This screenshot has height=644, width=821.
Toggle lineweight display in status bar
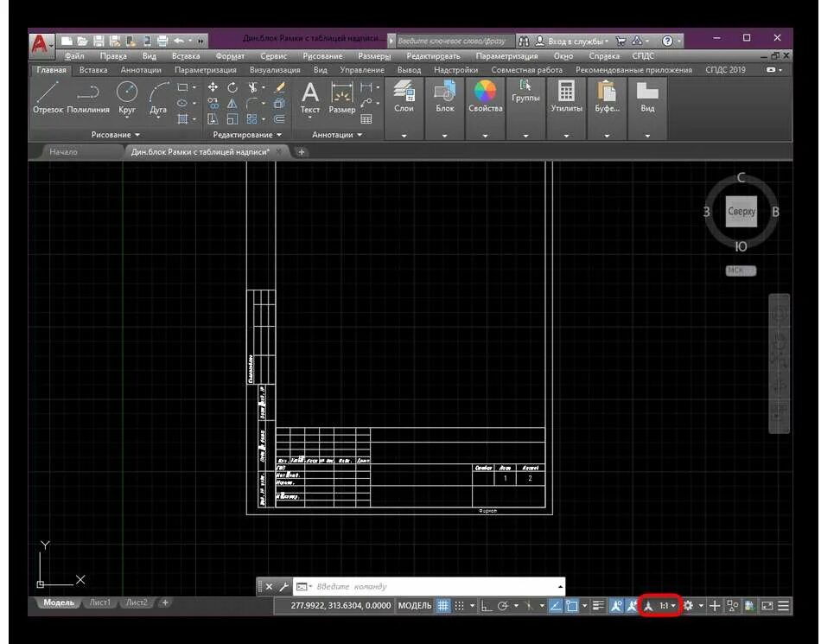pos(599,606)
